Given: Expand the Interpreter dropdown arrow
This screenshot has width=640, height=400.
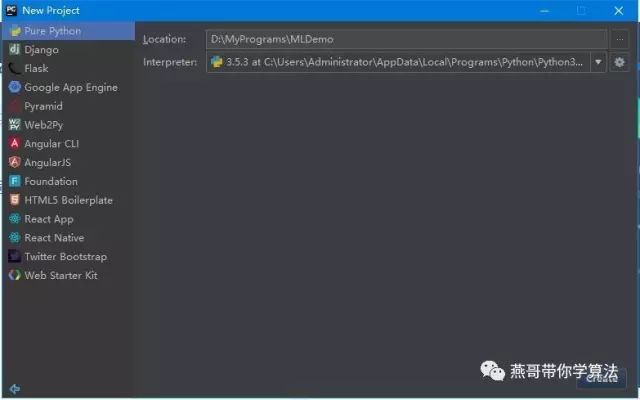Looking at the screenshot, I should [x=598, y=62].
